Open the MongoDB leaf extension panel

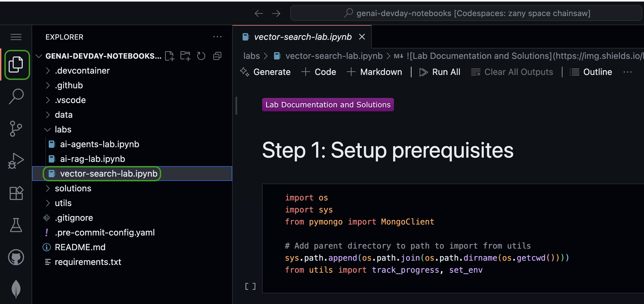coord(16,289)
